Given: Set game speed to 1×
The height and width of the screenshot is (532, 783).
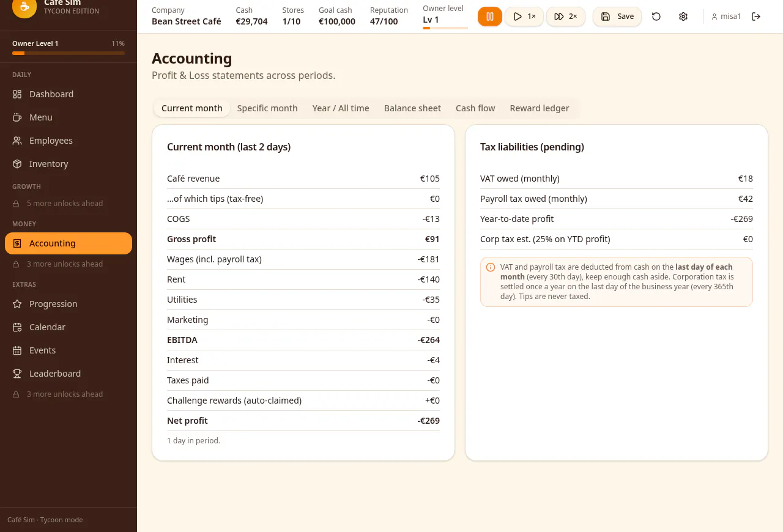Looking at the screenshot, I should [x=524, y=17].
